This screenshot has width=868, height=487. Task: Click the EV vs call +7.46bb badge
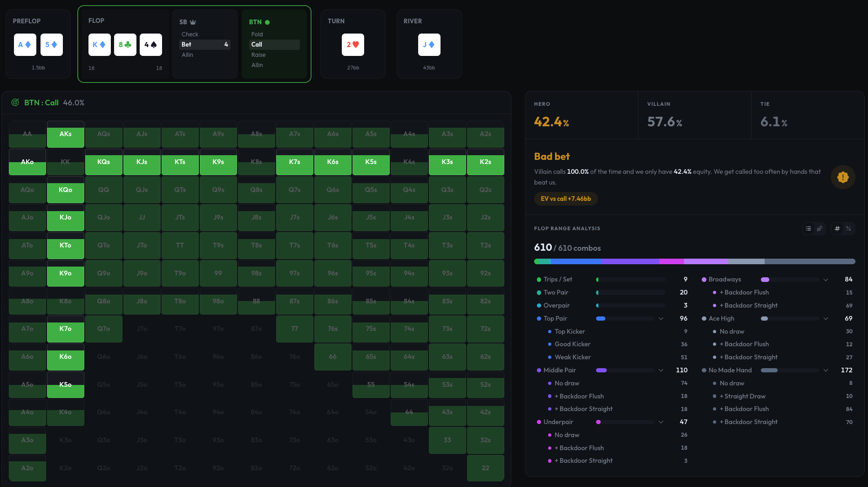(566, 199)
